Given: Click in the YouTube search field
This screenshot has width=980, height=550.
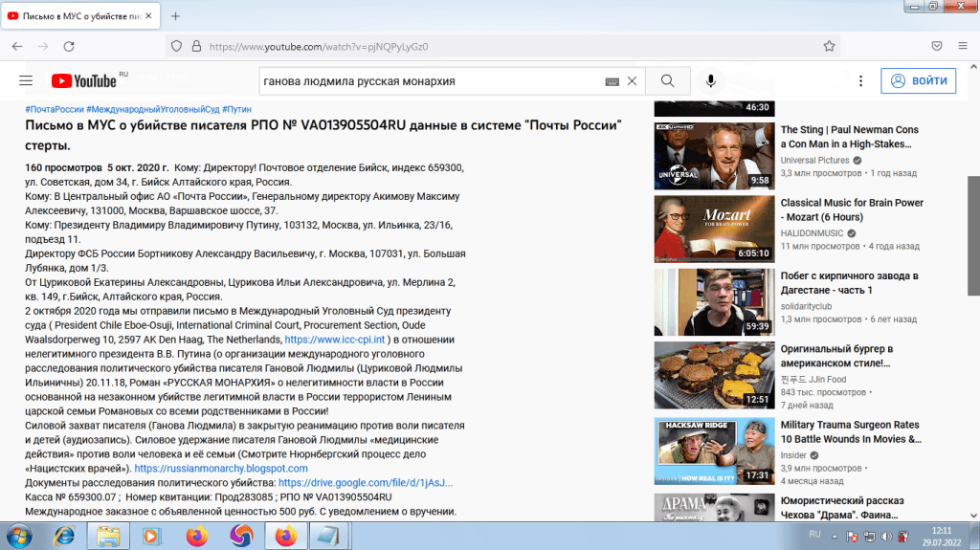Looking at the screenshot, I should click(x=431, y=81).
